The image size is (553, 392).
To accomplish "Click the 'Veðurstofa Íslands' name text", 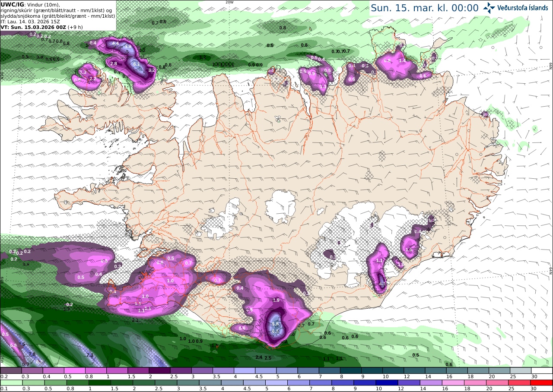I will (523, 7).
